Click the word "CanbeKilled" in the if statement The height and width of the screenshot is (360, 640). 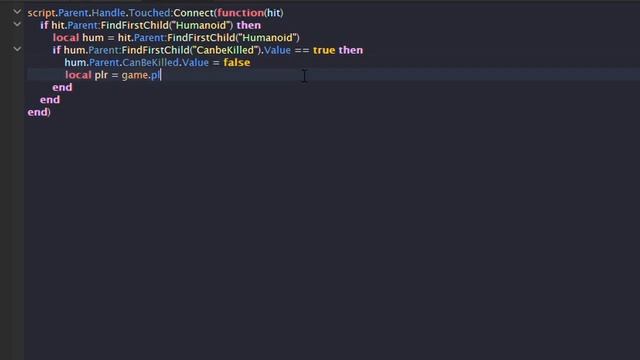pos(225,50)
